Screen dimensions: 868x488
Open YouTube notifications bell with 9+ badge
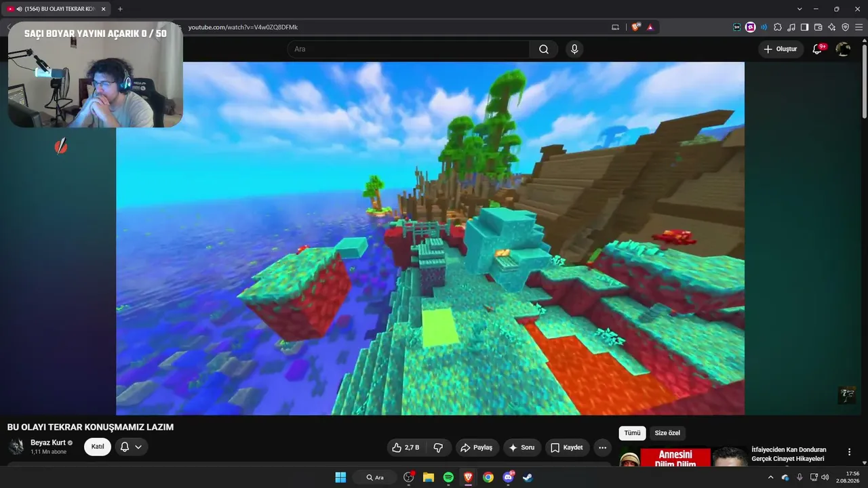pyautogui.click(x=818, y=49)
